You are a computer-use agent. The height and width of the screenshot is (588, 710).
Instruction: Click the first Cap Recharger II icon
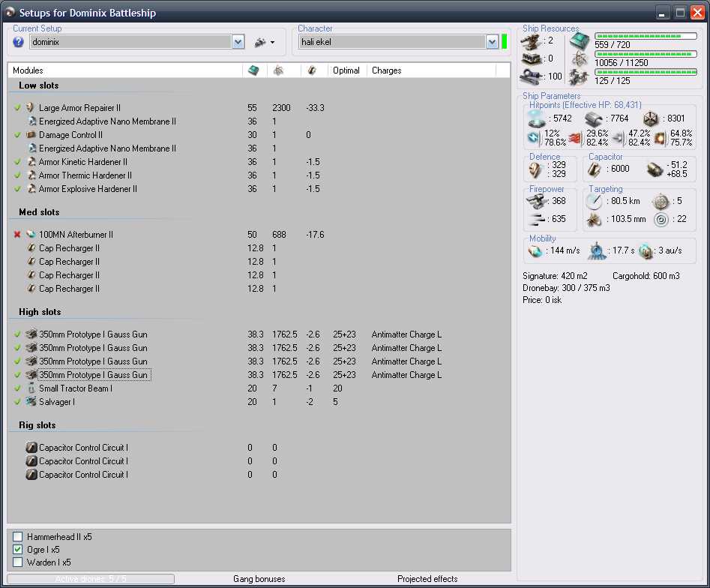tap(31, 247)
